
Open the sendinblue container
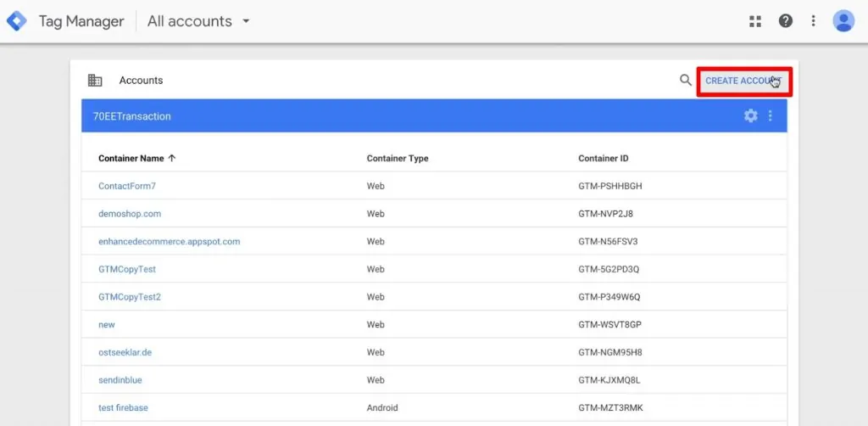point(120,380)
